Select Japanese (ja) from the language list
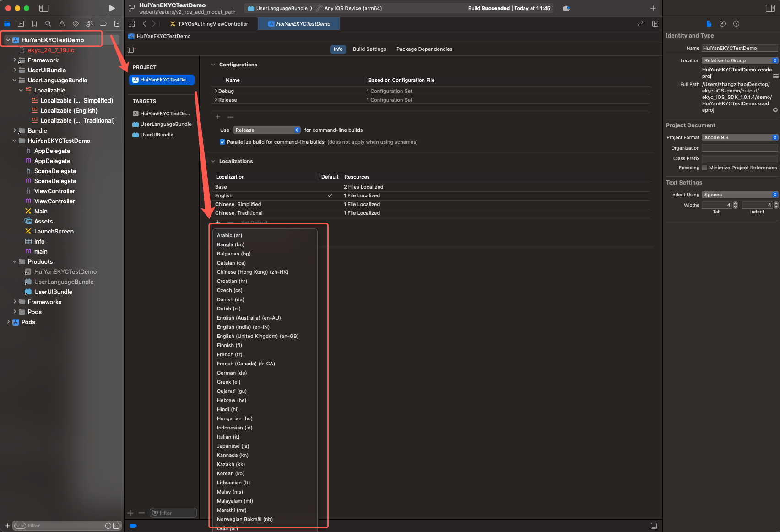The width and height of the screenshot is (780, 532). point(233,446)
